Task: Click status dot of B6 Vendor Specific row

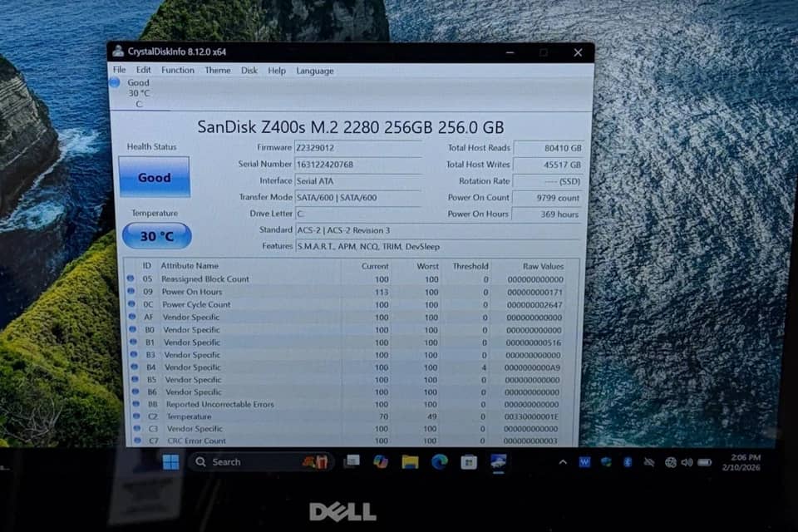Action: coord(135,392)
